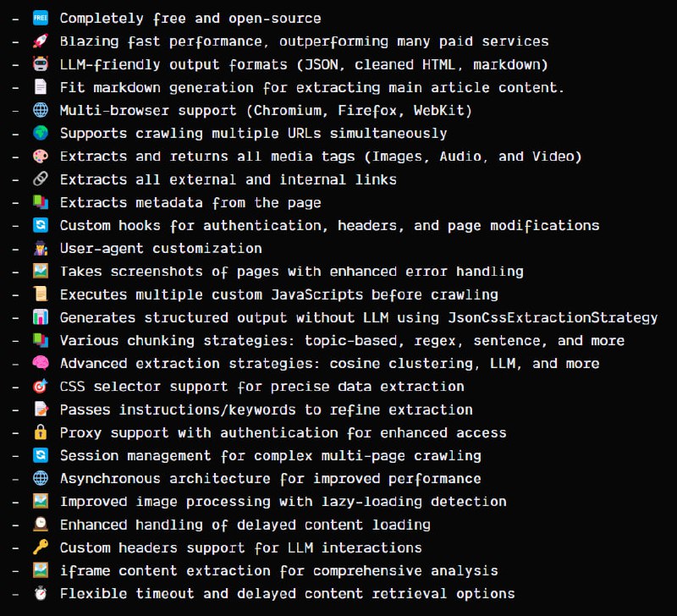Click the detective emoji beside User-agent customization

tap(40, 249)
